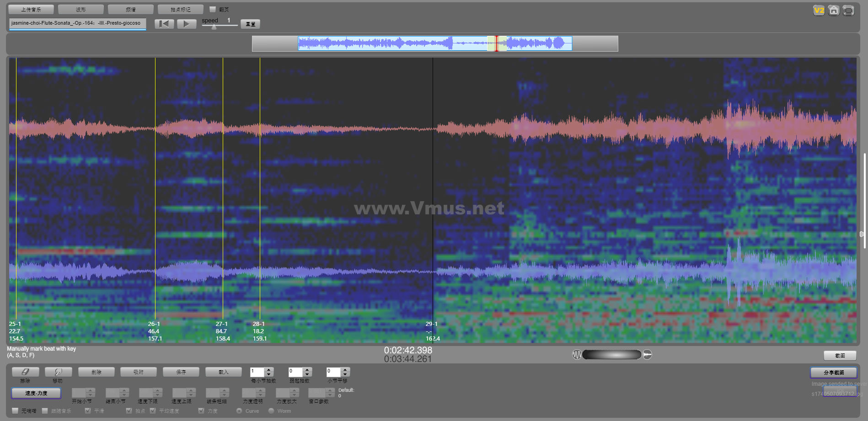Select the Worm radio button
This screenshot has height=421, width=868.
pos(271,411)
